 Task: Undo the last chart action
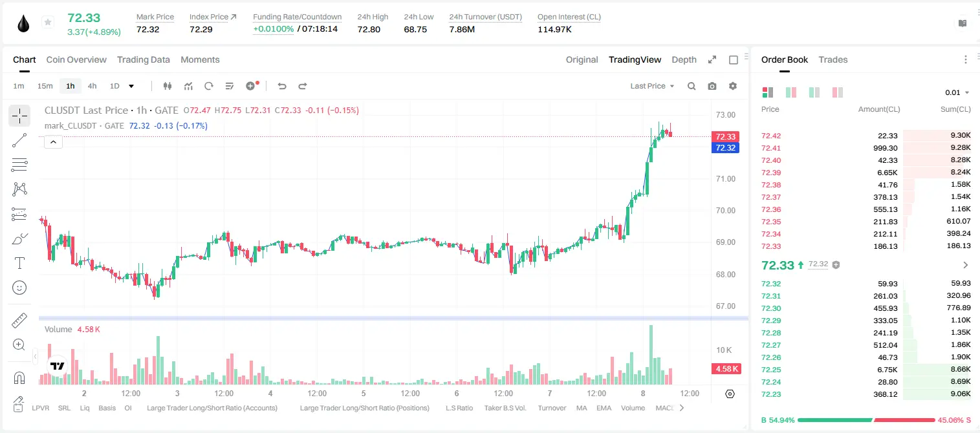click(x=282, y=86)
